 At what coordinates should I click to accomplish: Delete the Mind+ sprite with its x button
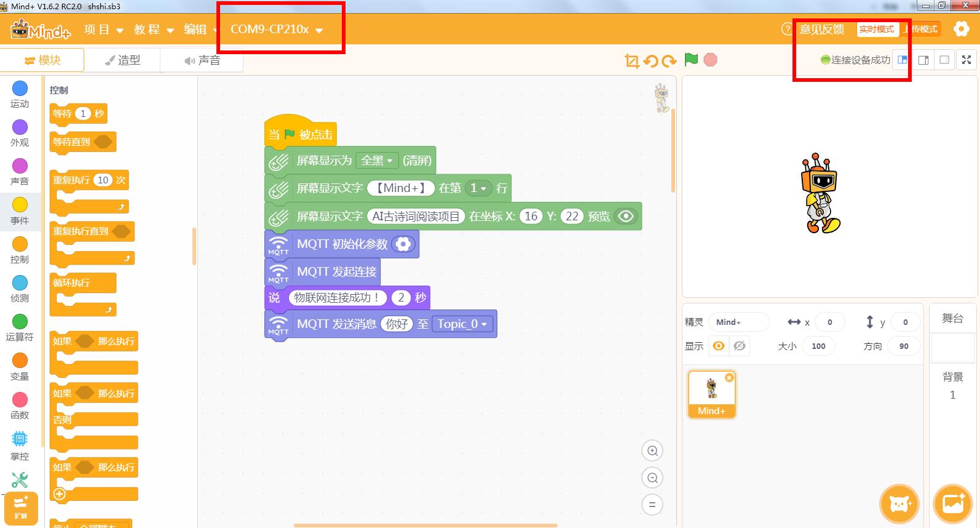click(x=729, y=377)
